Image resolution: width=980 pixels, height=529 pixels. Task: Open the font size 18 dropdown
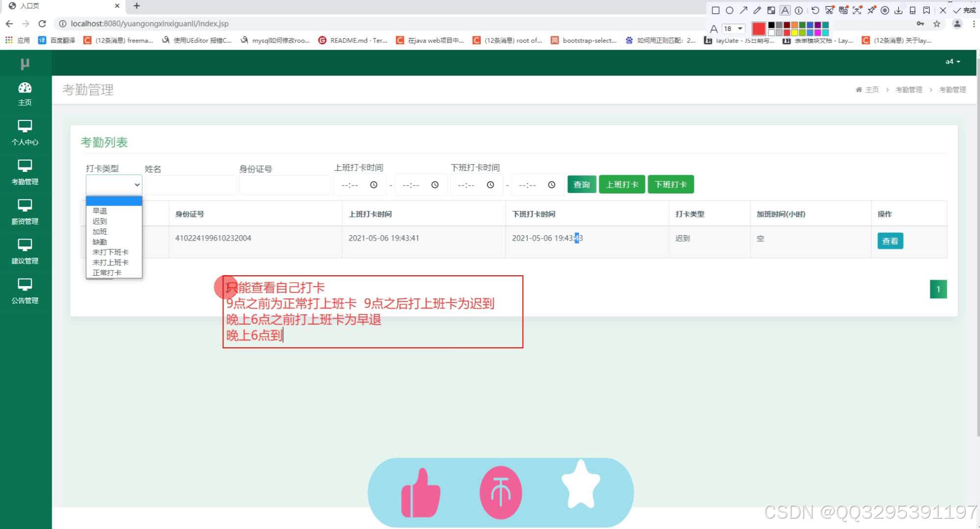pyautogui.click(x=734, y=28)
